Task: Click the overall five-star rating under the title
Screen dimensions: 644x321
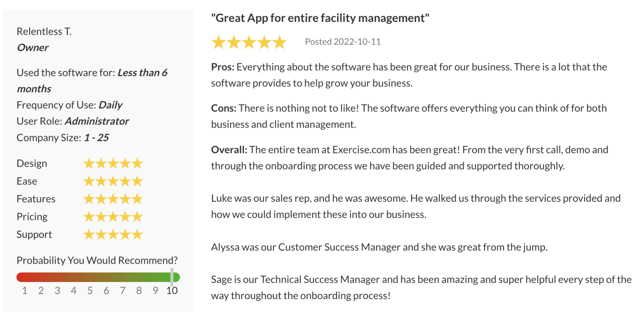Action: pos(249,42)
